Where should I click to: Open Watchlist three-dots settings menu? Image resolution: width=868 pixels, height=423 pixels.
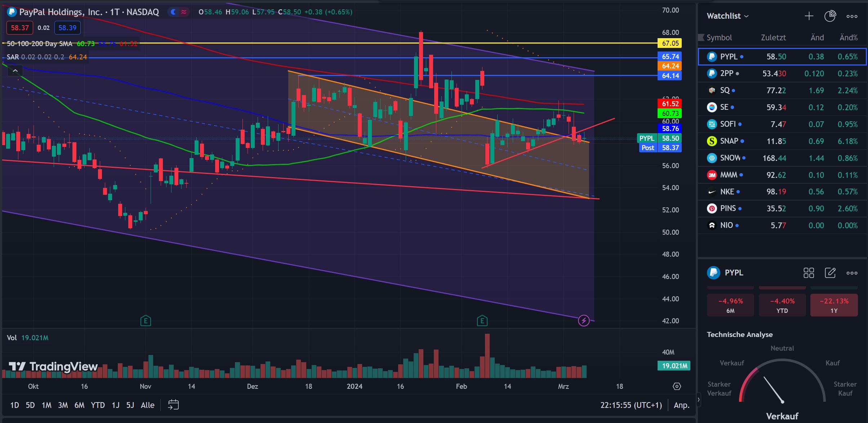coord(852,16)
